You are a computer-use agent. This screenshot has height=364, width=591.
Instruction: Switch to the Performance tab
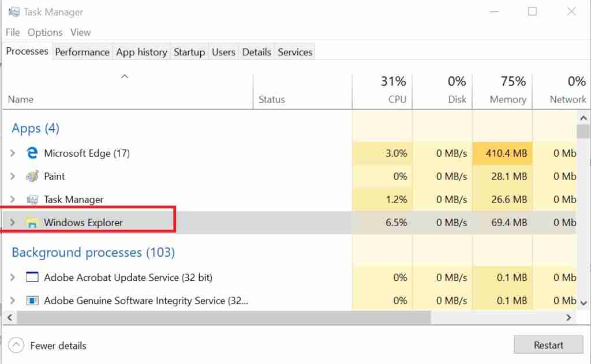[x=82, y=52]
